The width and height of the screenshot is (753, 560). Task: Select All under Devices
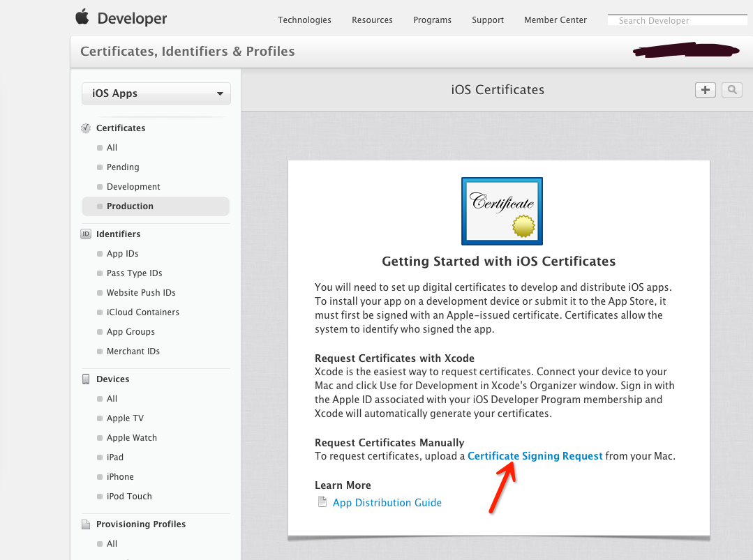click(x=112, y=399)
